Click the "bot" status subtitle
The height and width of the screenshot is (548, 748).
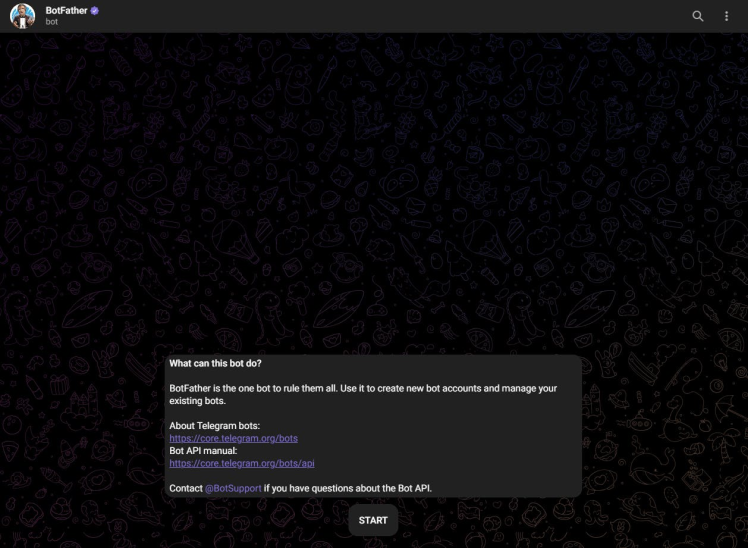coord(52,22)
